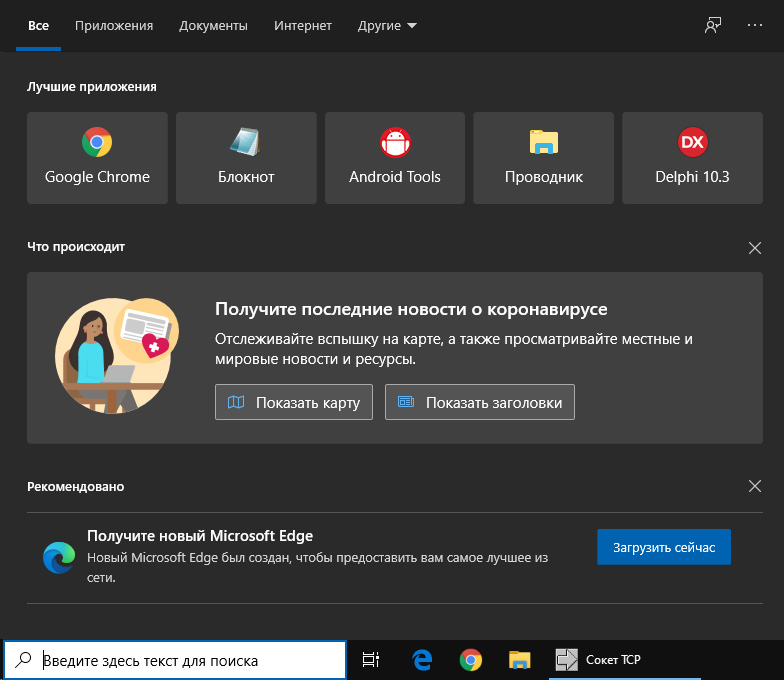
Task: Open the Android Tools app tile
Action: point(394,158)
